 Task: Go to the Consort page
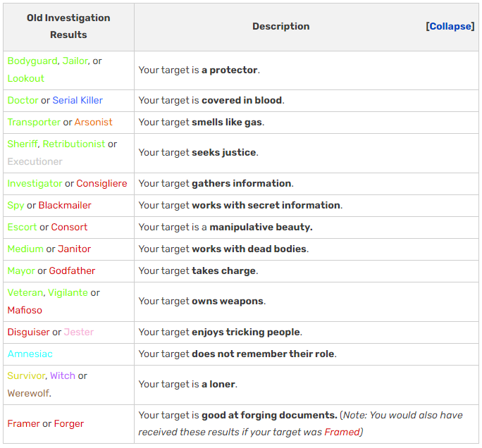click(x=69, y=227)
